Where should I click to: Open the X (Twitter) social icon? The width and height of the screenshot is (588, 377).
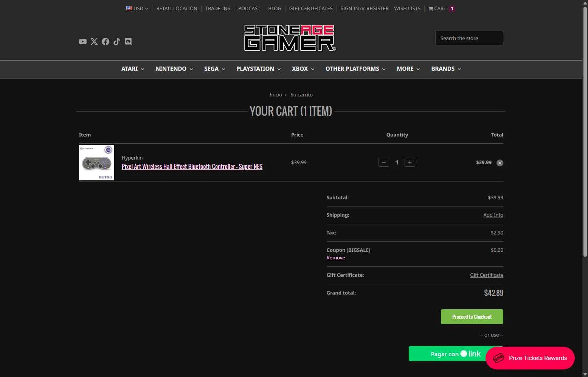(94, 42)
